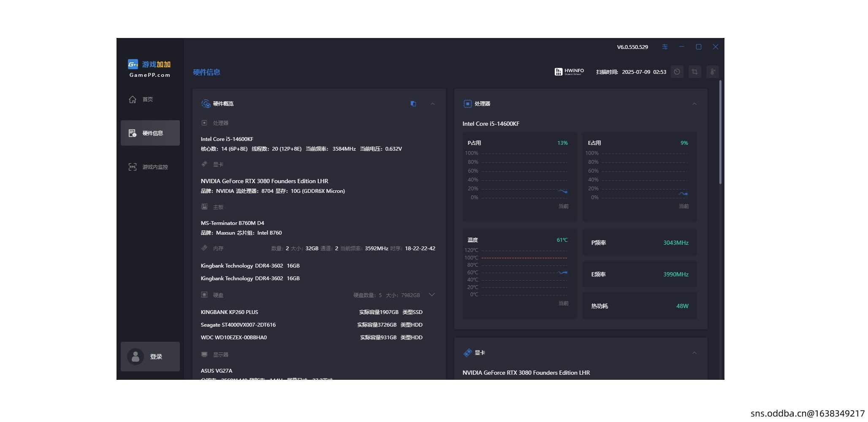The height and width of the screenshot is (422, 868).
Task: Click the second Kingbank Technology DDR4-3602 row
Action: pyautogui.click(x=250, y=279)
